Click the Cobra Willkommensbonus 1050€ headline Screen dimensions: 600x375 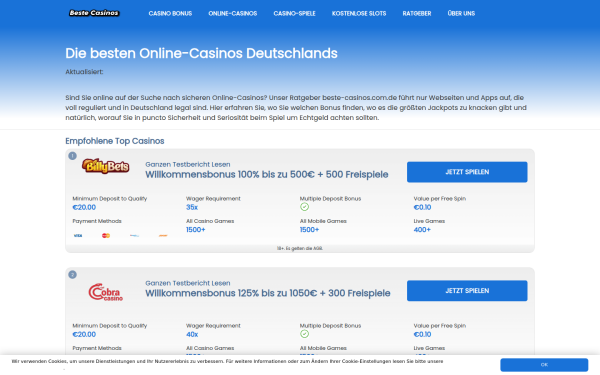pos(267,293)
